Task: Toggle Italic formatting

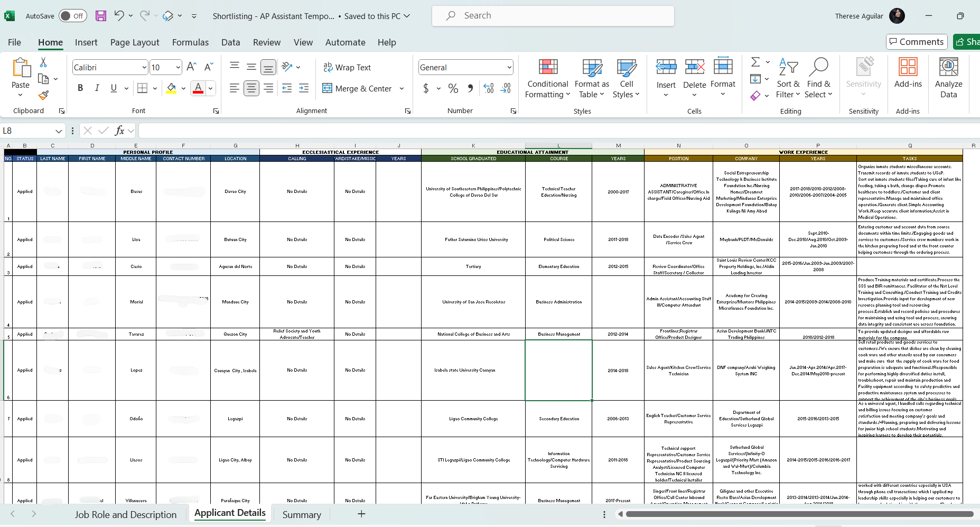Action: pyautogui.click(x=97, y=88)
